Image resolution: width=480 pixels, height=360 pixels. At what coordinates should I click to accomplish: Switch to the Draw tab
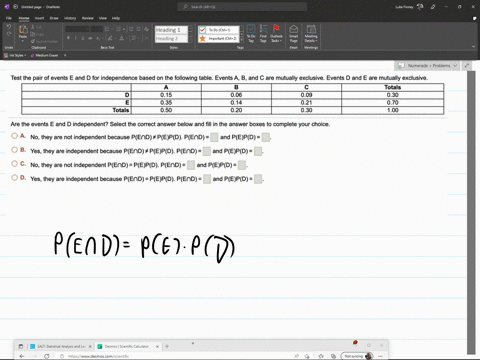coord(54,18)
